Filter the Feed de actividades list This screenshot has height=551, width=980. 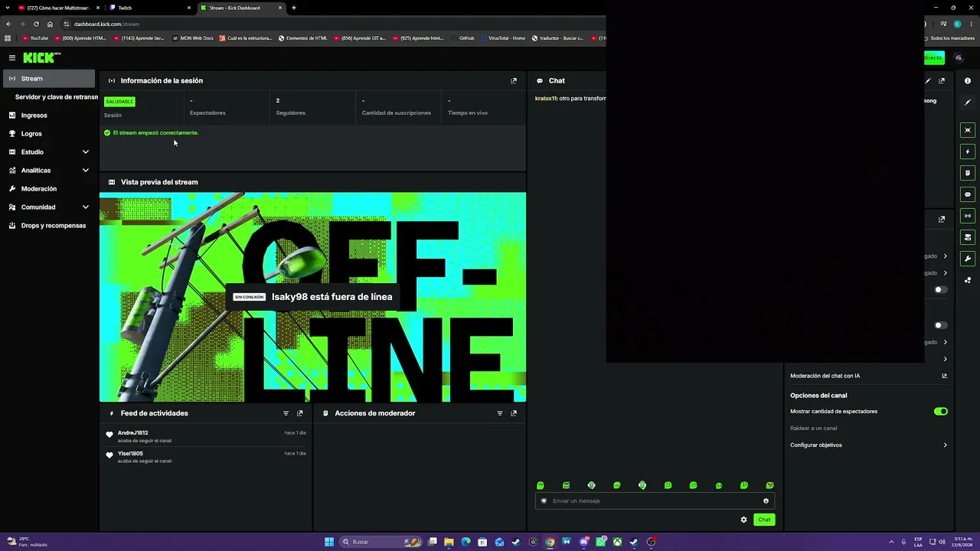point(286,413)
